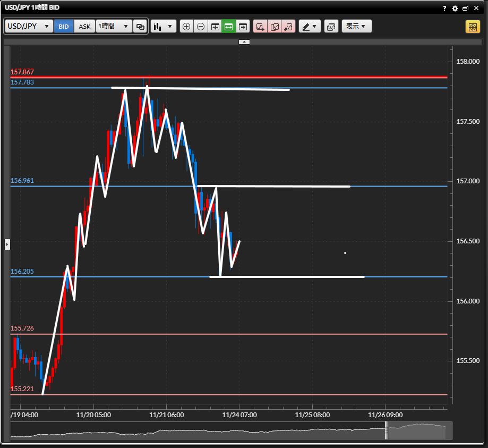This screenshot has width=488, height=448.
Task: Select the BID price toggle
Action: tap(64, 27)
